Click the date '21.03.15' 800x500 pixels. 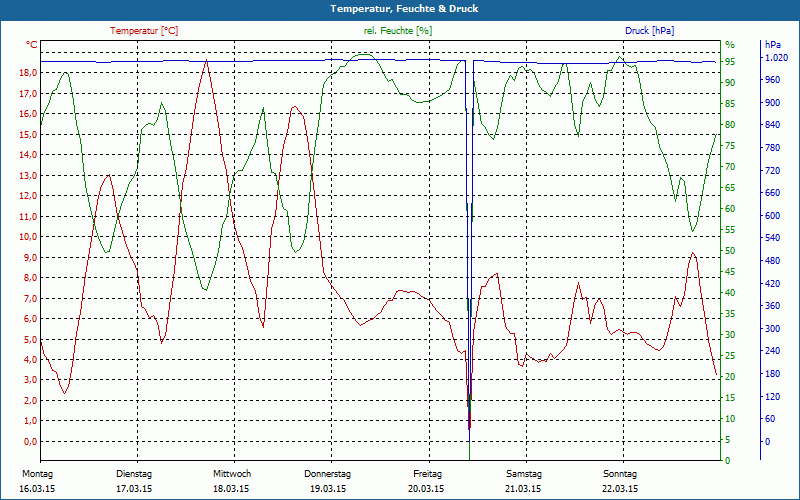click(523, 489)
